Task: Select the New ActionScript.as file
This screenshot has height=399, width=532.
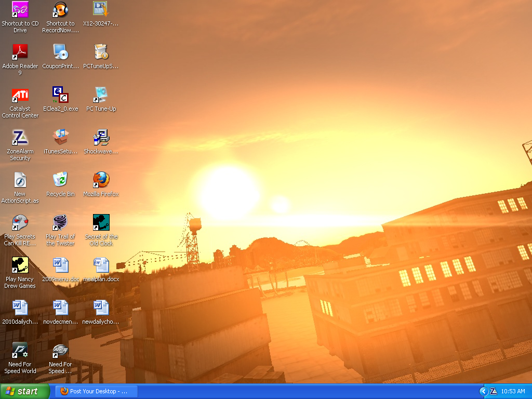Action: [20, 180]
